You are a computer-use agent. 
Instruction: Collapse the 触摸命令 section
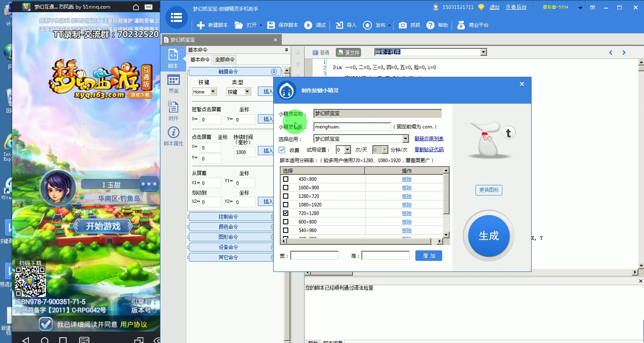274,72
